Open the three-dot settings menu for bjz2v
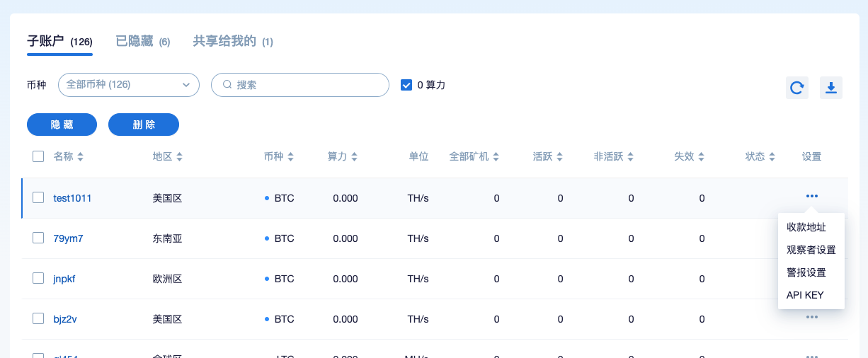 (x=812, y=317)
